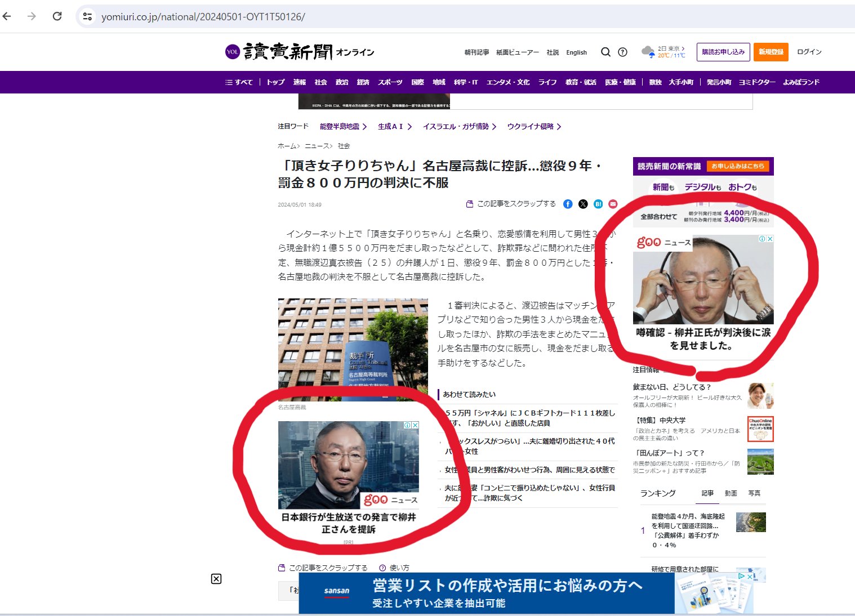Select ヨミドクター in navigation bar

click(x=757, y=82)
